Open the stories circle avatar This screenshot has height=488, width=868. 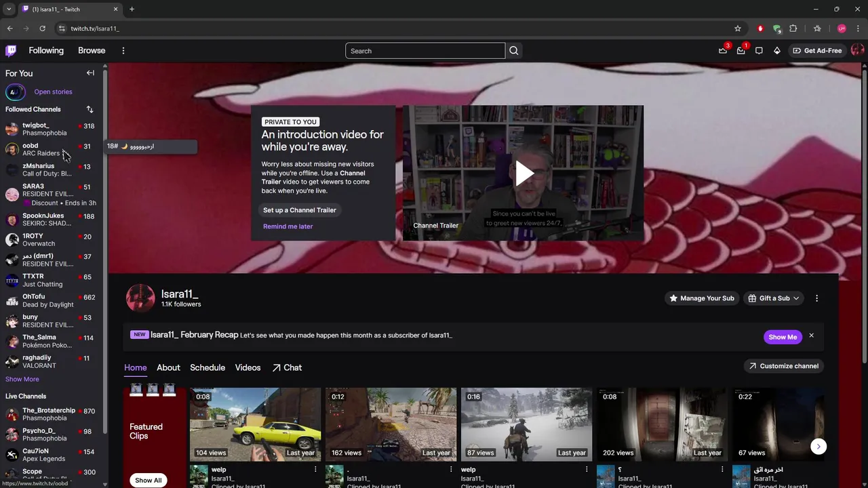[x=15, y=91]
